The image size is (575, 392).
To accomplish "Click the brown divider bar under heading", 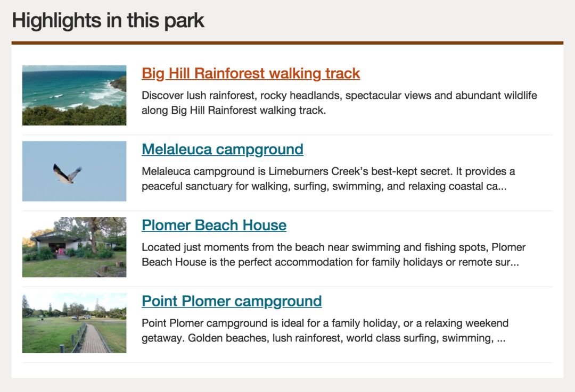I will (x=287, y=43).
